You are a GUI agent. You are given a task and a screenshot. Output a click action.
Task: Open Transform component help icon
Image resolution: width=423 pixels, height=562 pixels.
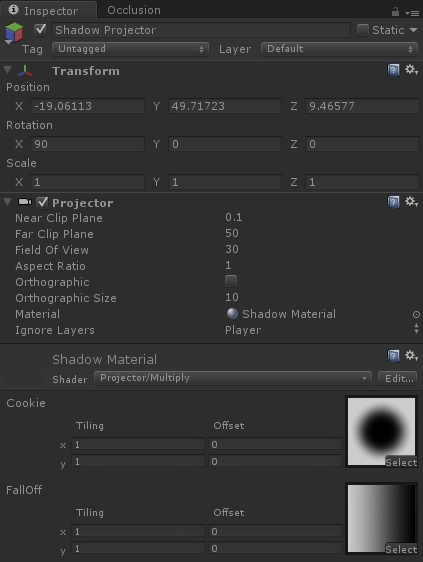[393, 70]
